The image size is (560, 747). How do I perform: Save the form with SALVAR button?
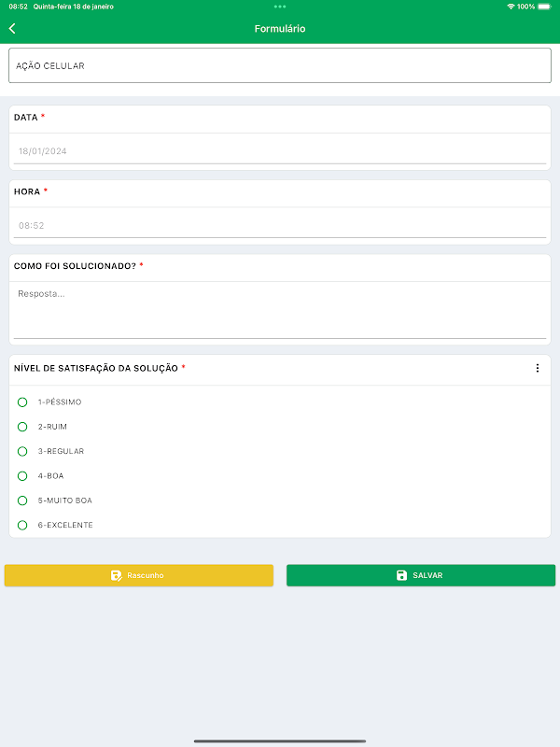click(x=421, y=575)
